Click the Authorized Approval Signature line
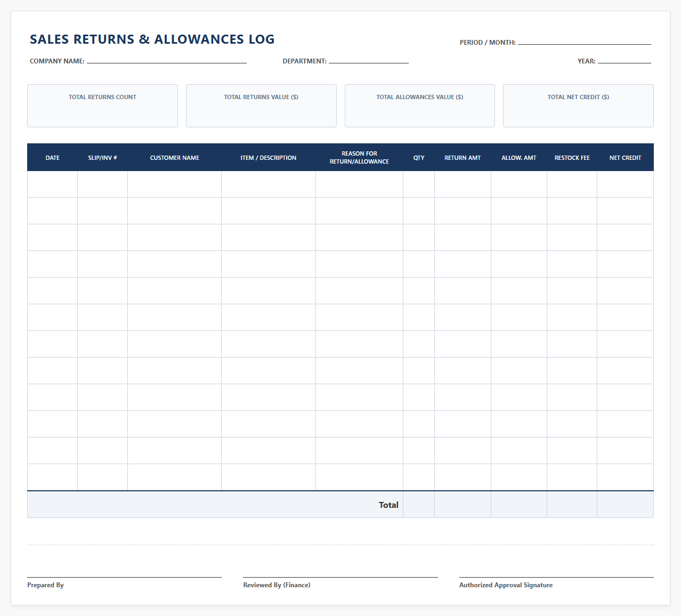 tap(556, 577)
